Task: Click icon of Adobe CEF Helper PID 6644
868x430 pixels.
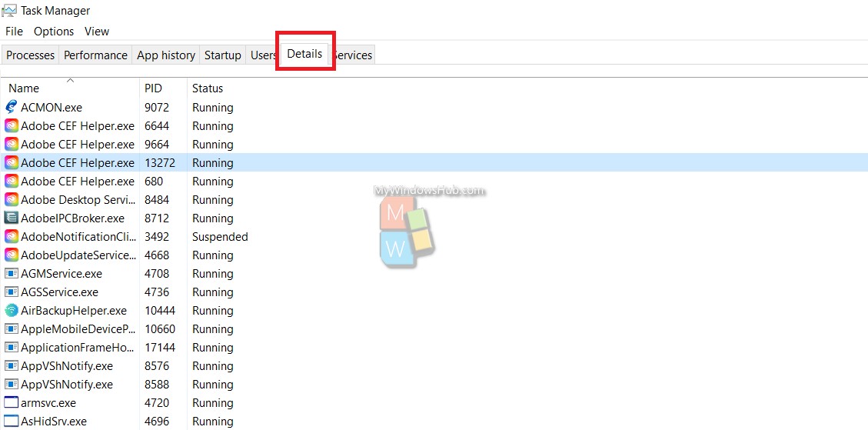Action: tap(11, 126)
